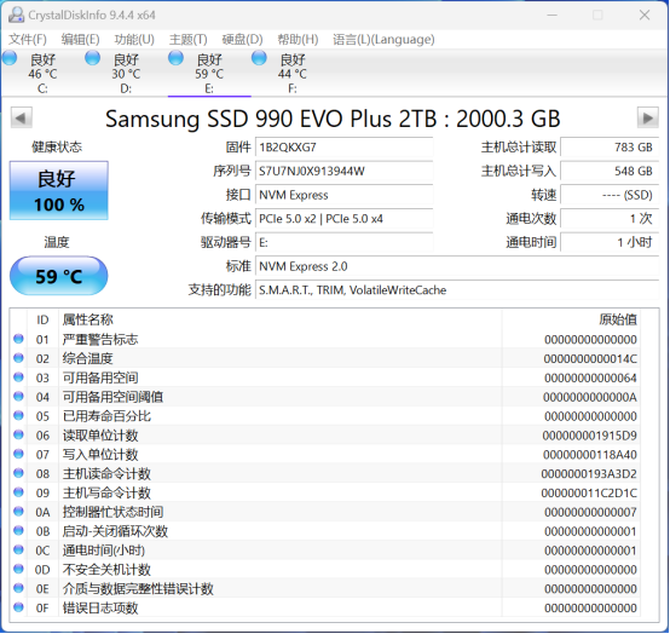This screenshot has width=670, height=634.
Task: Open the 功能(U) menu
Action: 134,39
